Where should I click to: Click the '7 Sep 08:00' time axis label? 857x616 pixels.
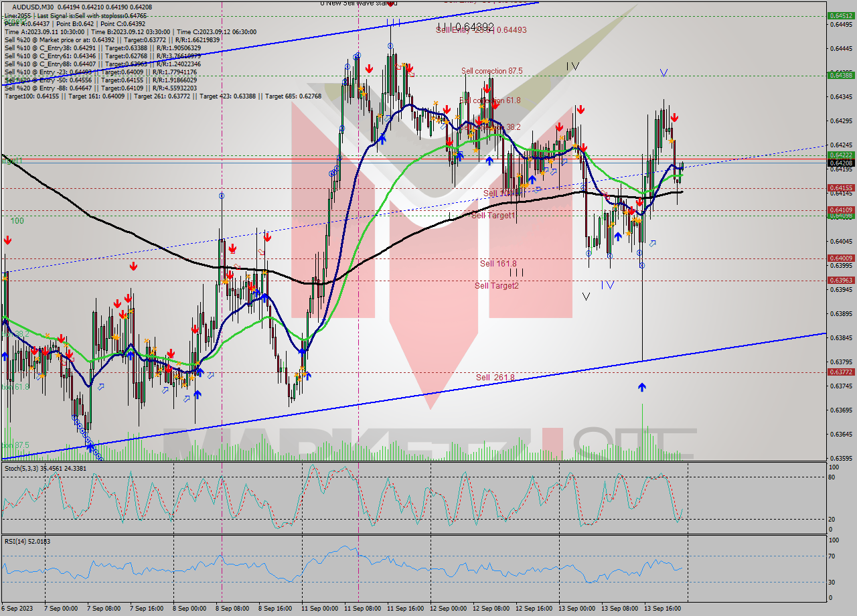pos(104,609)
